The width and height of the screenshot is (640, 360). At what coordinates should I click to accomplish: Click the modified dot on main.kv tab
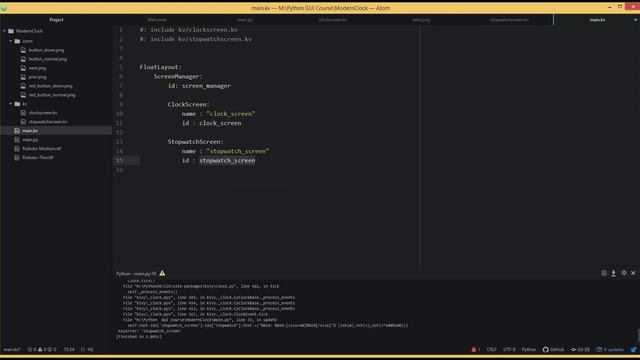[635, 20]
